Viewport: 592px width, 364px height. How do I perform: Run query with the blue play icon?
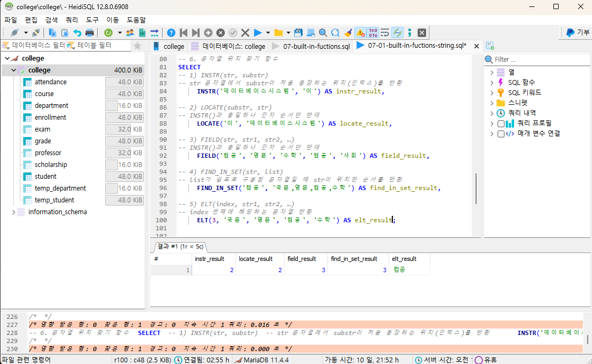258,33
